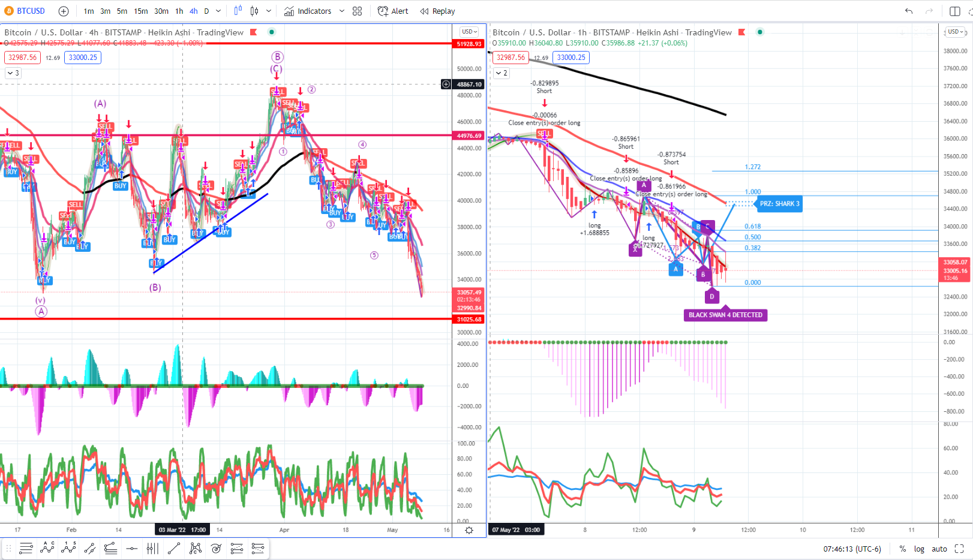Open indicator templates grid icon
Screen dimensions: 973x560
click(358, 11)
